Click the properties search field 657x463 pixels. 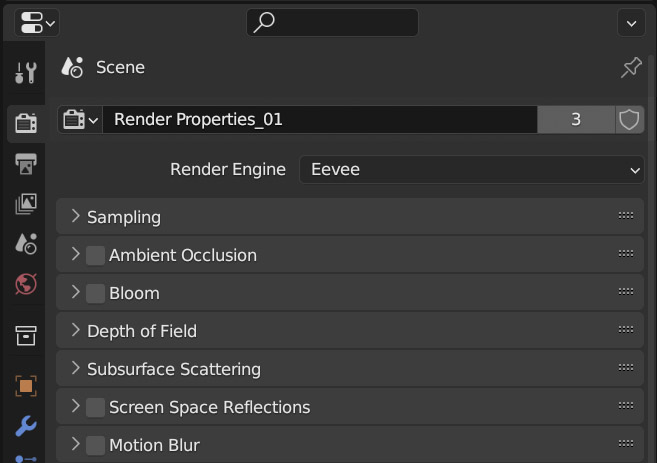pos(332,23)
